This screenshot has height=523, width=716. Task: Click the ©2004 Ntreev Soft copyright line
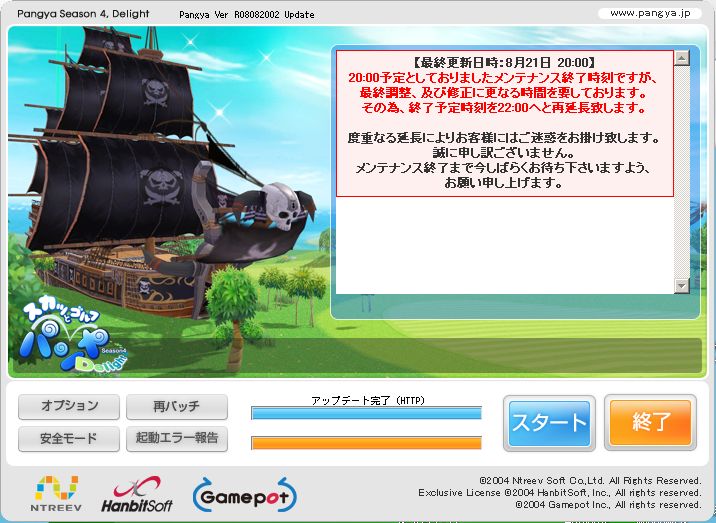(x=590, y=481)
